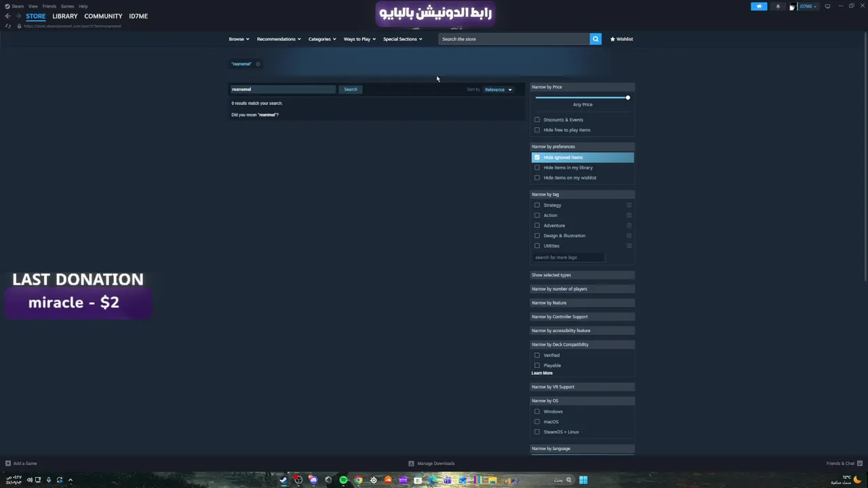The width and height of the screenshot is (868, 488).
Task: Switch to Big Picture mode icon
Action: [x=827, y=6]
